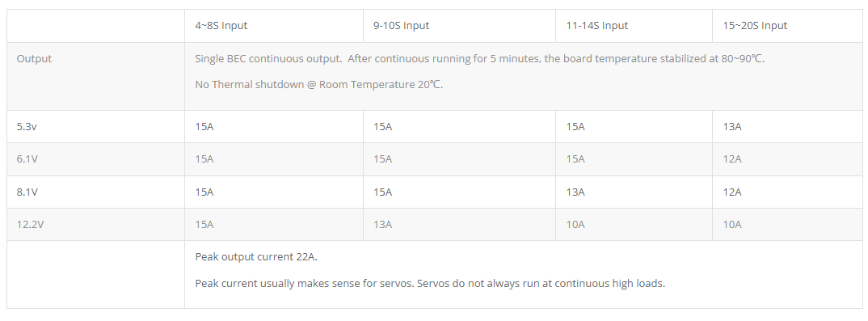Select 10A under 15~20S Input column
The image size is (868, 321).
732,225
